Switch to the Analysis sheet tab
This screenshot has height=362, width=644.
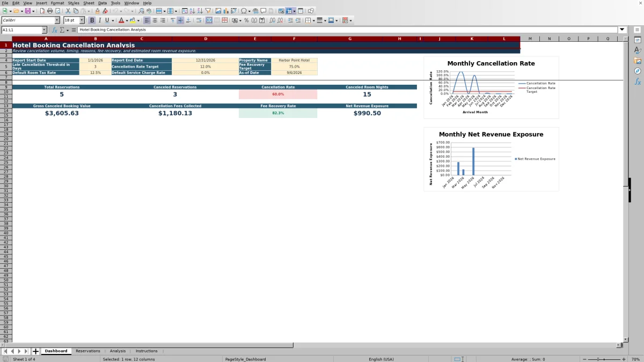coord(118,351)
